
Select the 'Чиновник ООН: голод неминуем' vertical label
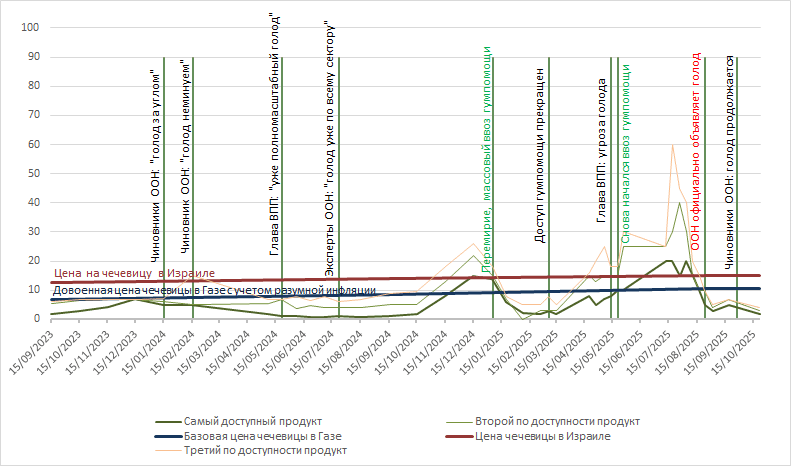(185, 168)
